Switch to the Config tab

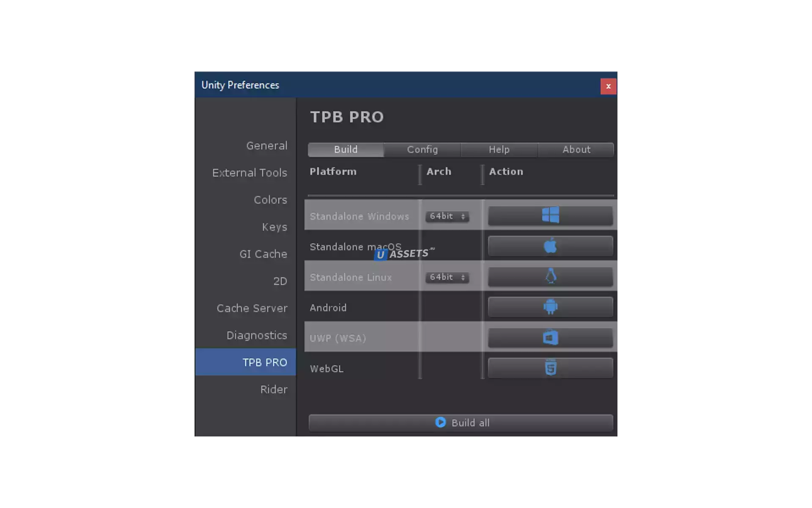click(422, 149)
